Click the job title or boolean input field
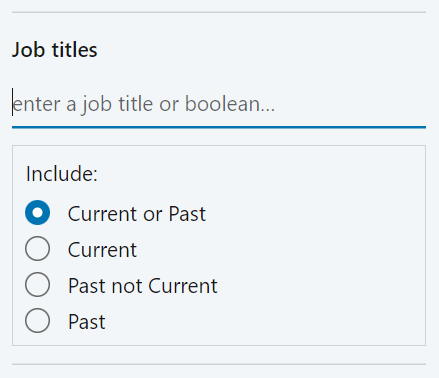This screenshot has height=378, width=439. pos(219,104)
